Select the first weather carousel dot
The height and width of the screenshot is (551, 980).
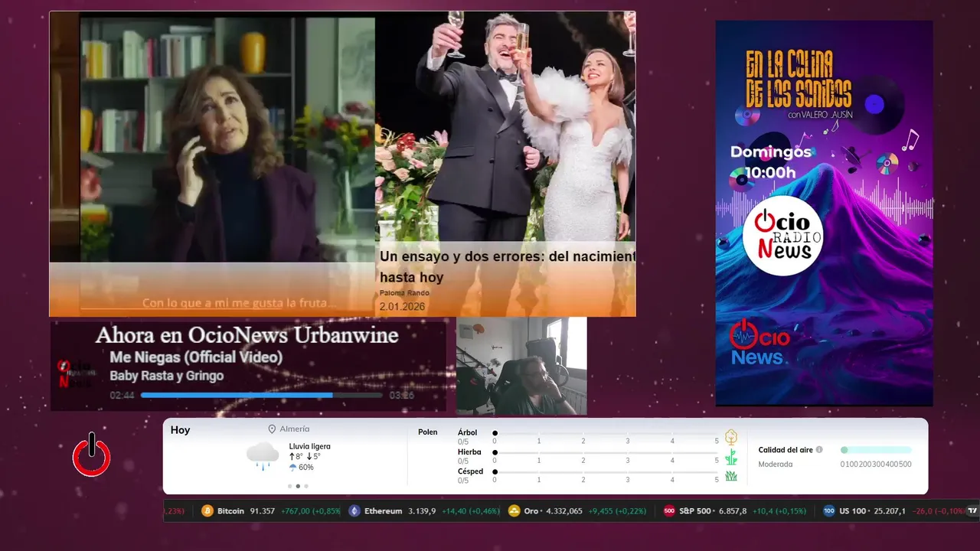click(289, 486)
